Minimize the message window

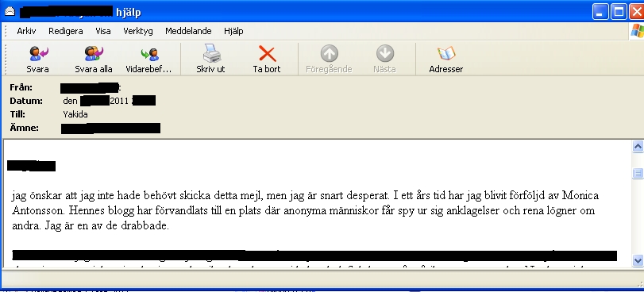pyautogui.click(x=600, y=11)
